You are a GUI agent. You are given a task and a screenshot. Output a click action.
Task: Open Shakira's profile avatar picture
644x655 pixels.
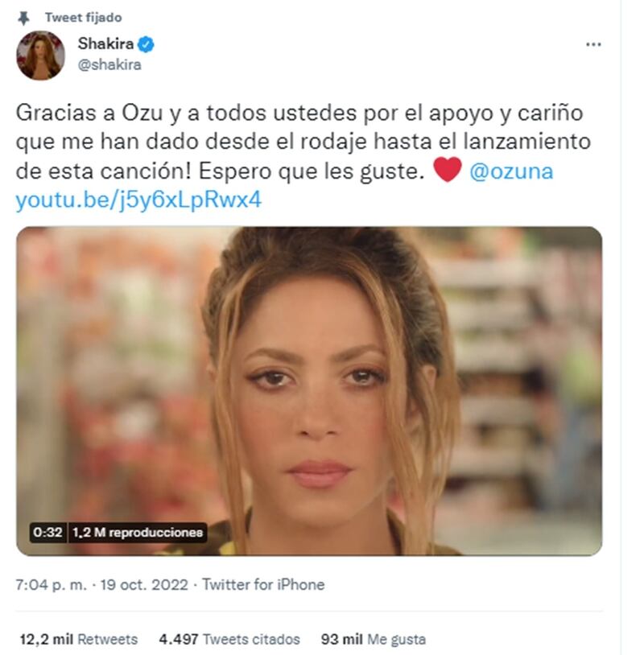[x=40, y=56]
